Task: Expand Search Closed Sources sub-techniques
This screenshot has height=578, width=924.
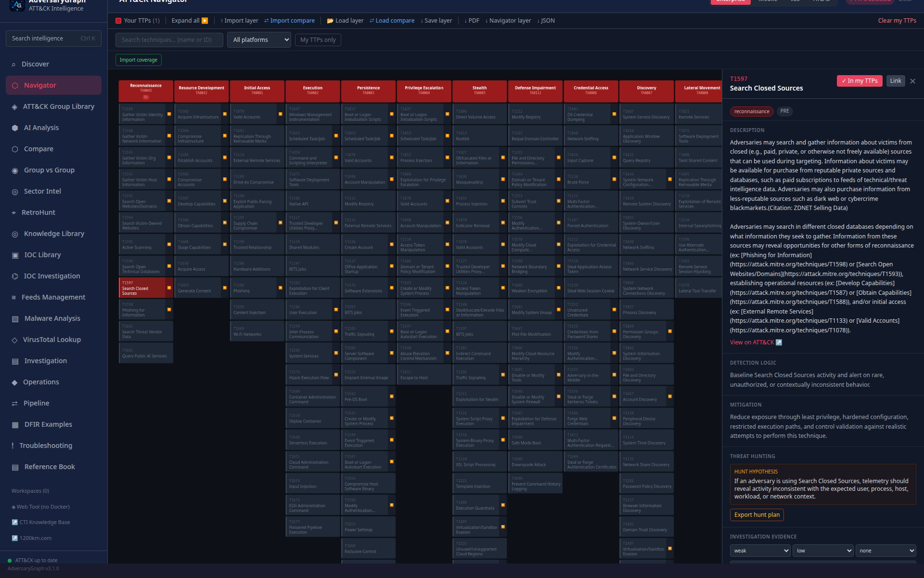Action: click(x=169, y=288)
